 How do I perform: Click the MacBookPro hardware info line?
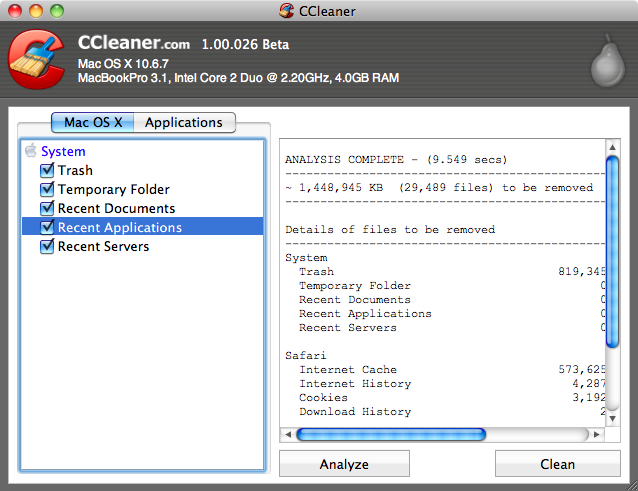[x=238, y=78]
